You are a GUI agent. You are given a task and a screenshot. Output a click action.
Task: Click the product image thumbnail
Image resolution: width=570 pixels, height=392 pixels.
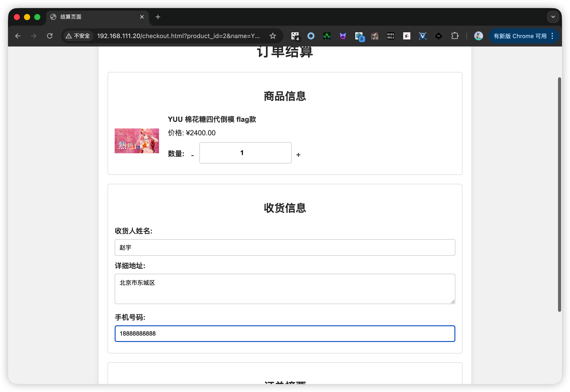[137, 141]
